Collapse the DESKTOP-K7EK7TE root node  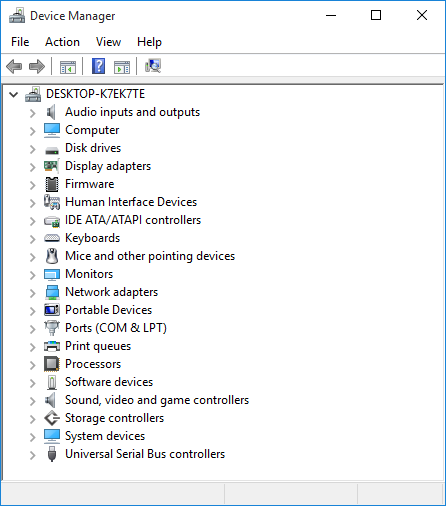[x=14, y=95]
